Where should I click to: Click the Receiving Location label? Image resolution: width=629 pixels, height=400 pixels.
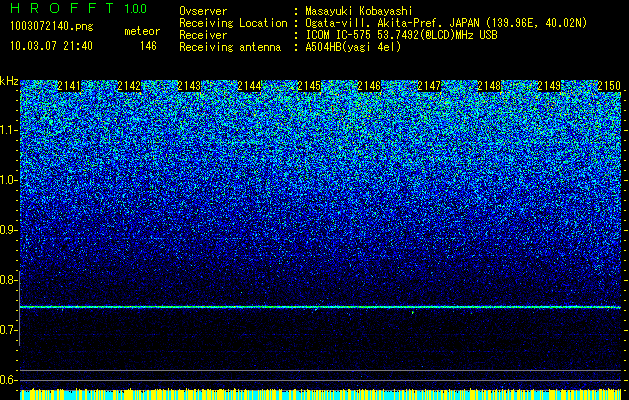coord(233,23)
